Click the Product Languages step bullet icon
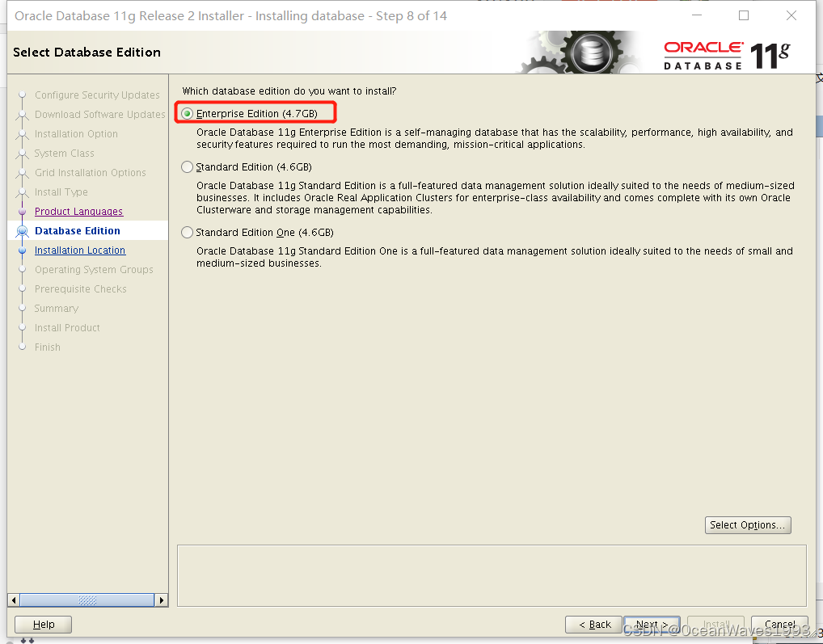 (x=22, y=212)
